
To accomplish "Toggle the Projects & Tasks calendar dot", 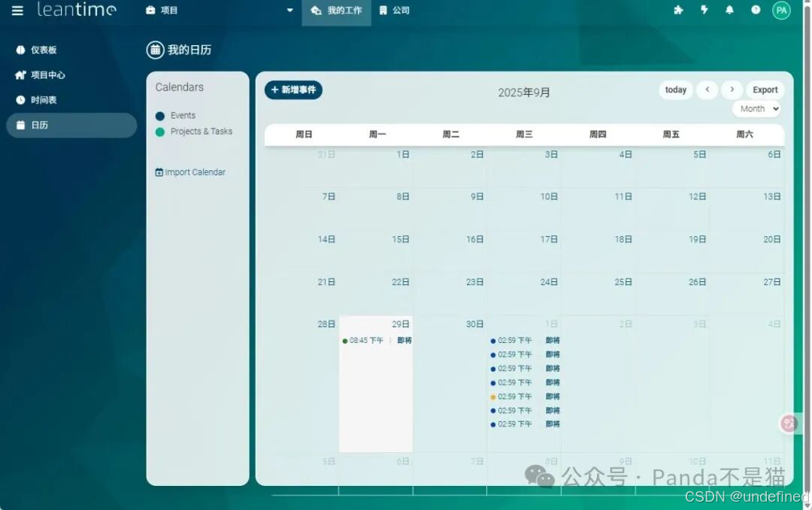I will coord(160,132).
